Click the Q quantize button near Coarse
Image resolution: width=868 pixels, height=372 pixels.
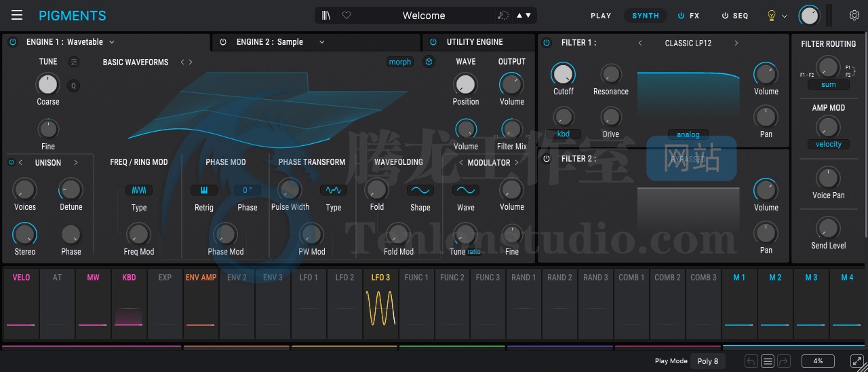[x=74, y=86]
